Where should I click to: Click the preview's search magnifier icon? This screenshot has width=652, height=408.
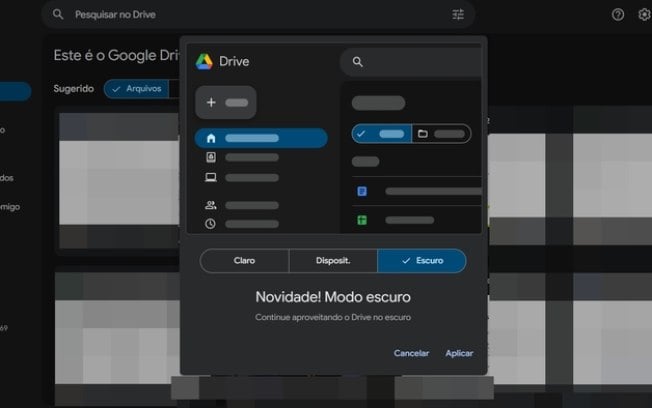tap(358, 62)
